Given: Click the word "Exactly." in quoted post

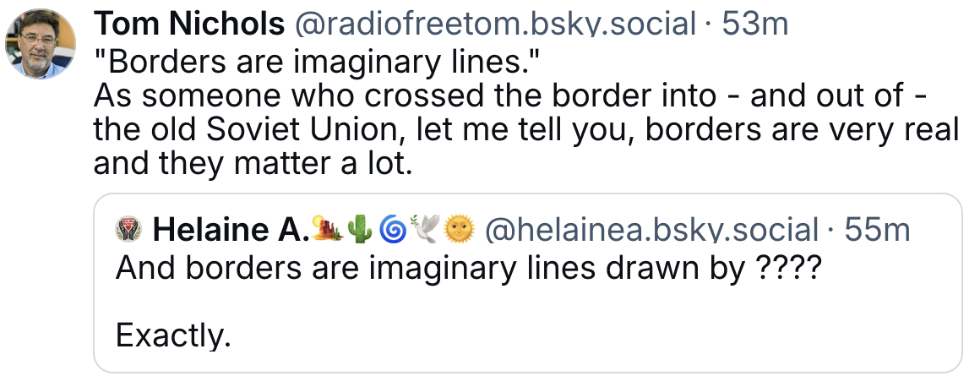Looking at the screenshot, I should (x=173, y=336).
